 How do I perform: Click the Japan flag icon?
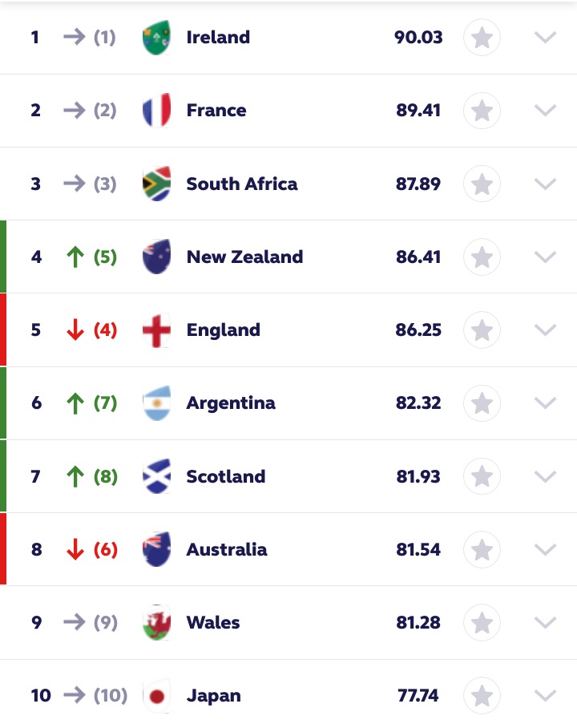point(156,695)
